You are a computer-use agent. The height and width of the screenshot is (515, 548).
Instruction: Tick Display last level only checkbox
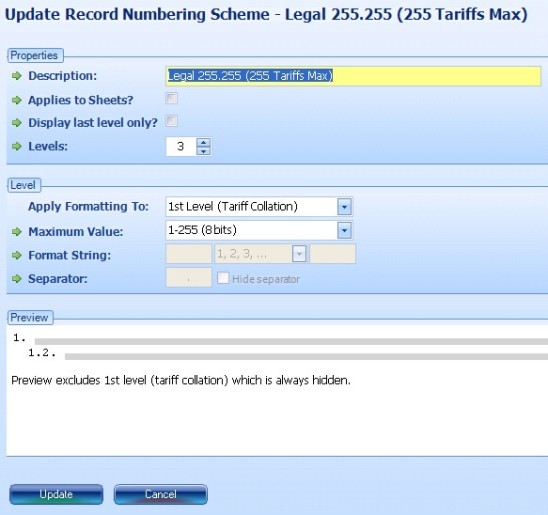(171, 121)
